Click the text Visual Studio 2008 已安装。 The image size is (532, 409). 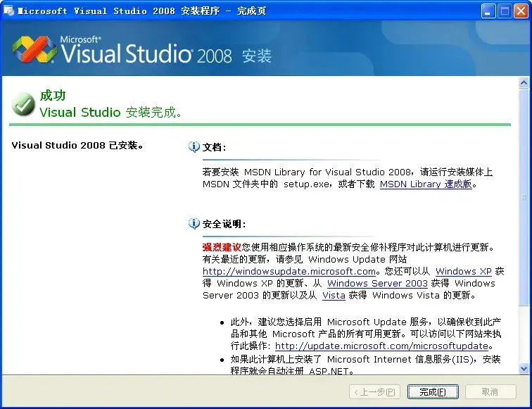pyautogui.click(x=77, y=146)
